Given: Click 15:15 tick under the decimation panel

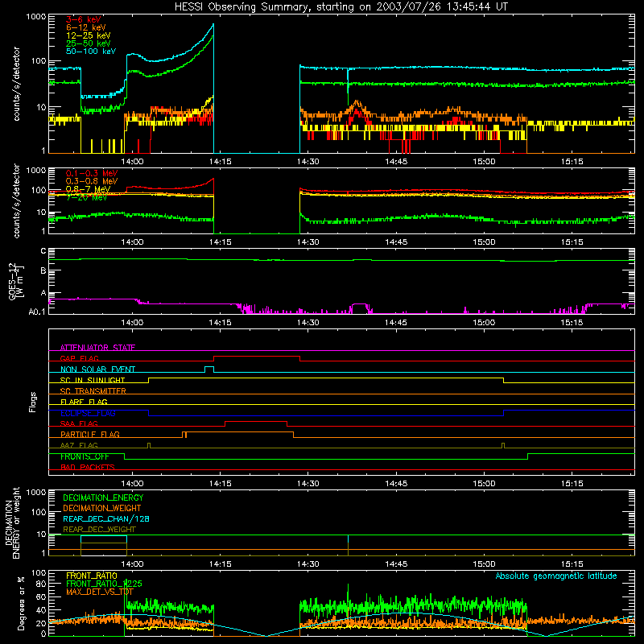Looking at the screenshot, I should pos(572,564).
